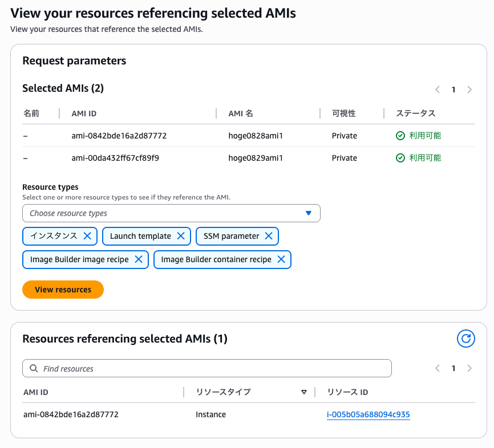Click Private visibility for hoge0828ami1
The height and width of the screenshot is (448, 494).
point(345,136)
